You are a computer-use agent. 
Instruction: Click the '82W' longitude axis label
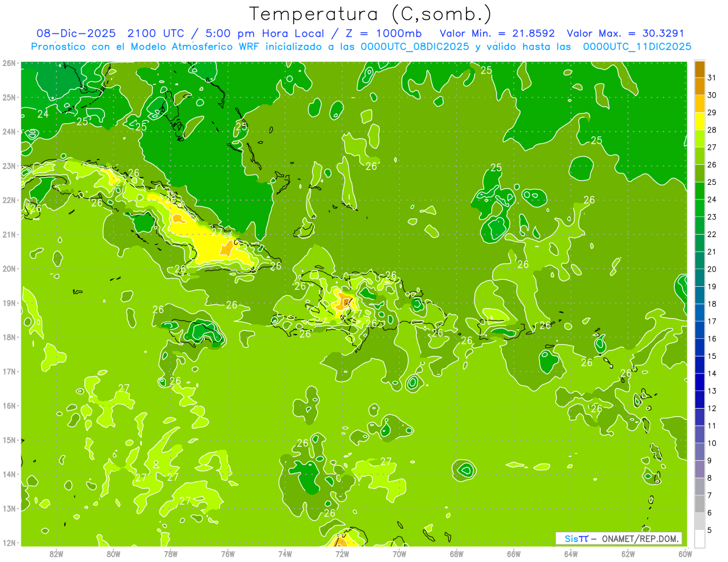56,554
